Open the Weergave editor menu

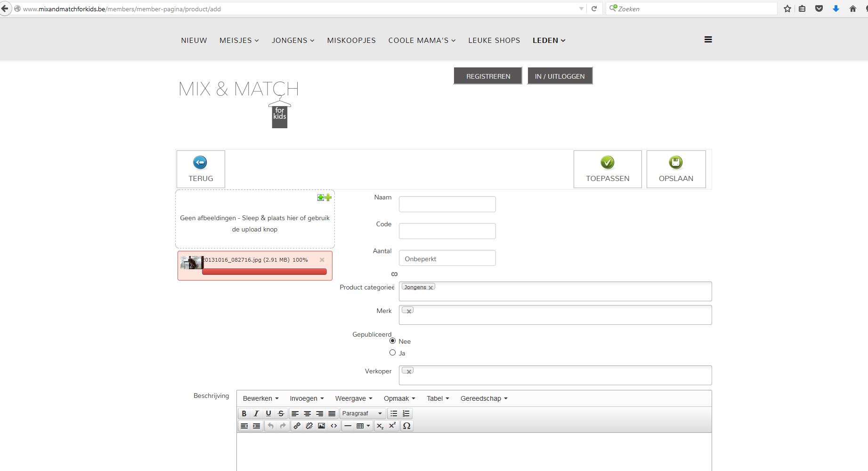pyautogui.click(x=354, y=398)
